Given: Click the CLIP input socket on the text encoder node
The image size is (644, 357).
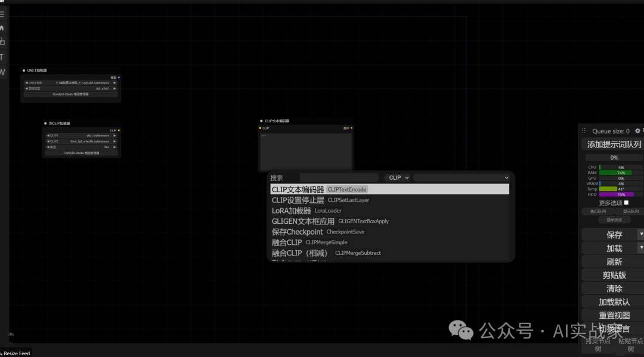Looking at the screenshot, I should 260,128.
